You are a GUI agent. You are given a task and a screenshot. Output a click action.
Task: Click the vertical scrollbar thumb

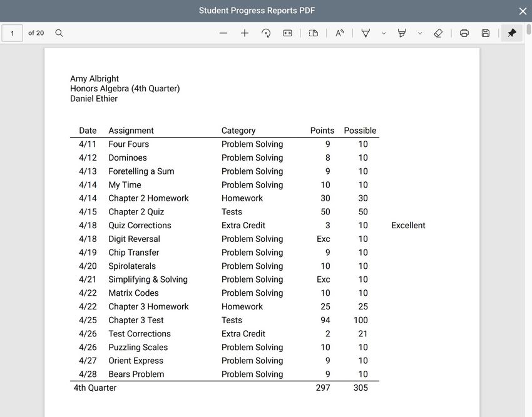529,29
